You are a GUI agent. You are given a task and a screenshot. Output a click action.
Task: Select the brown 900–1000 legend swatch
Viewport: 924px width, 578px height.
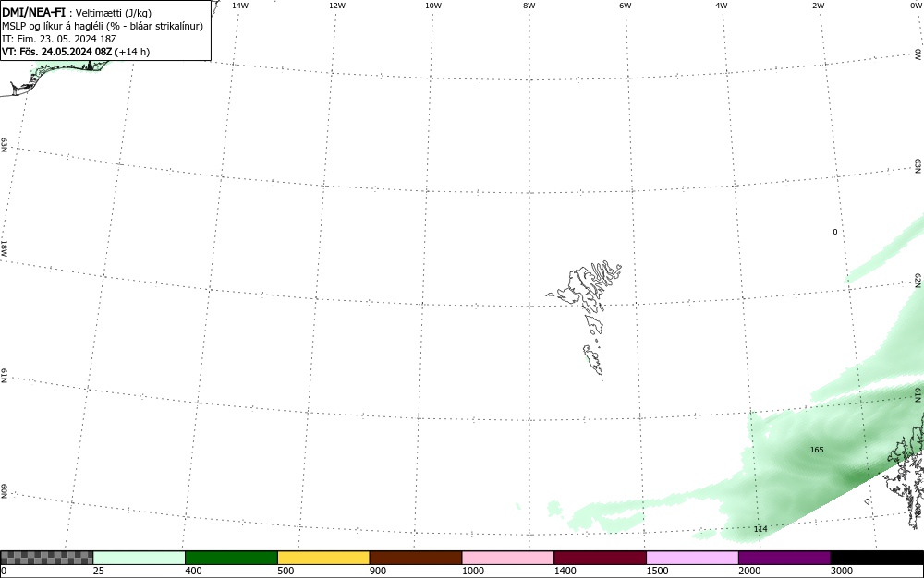[416, 558]
